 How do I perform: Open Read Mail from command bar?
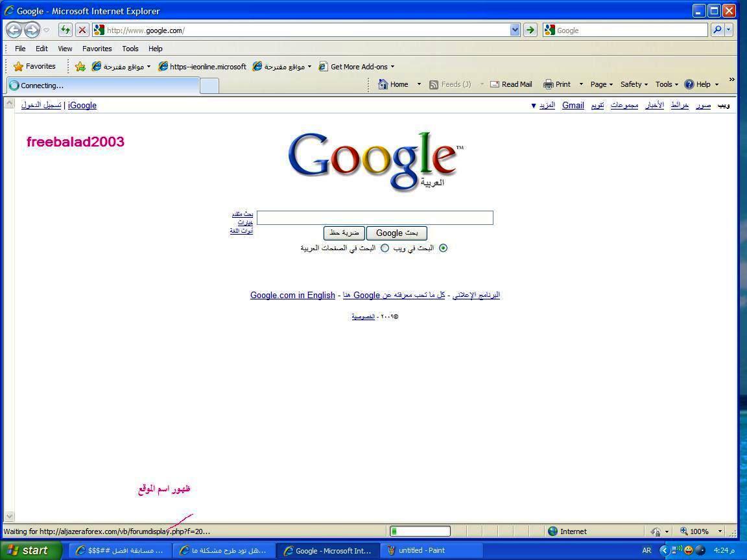click(x=511, y=84)
